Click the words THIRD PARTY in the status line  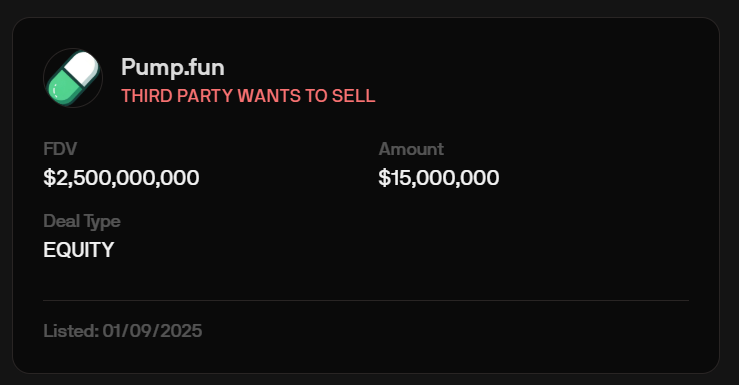pos(177,96)
